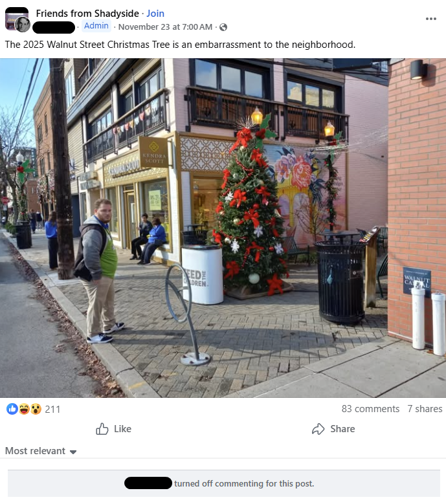This screenshot has width=446, height=504.
Task: Click the blue like reaction emoji
Action: click(x=12, y=409)
